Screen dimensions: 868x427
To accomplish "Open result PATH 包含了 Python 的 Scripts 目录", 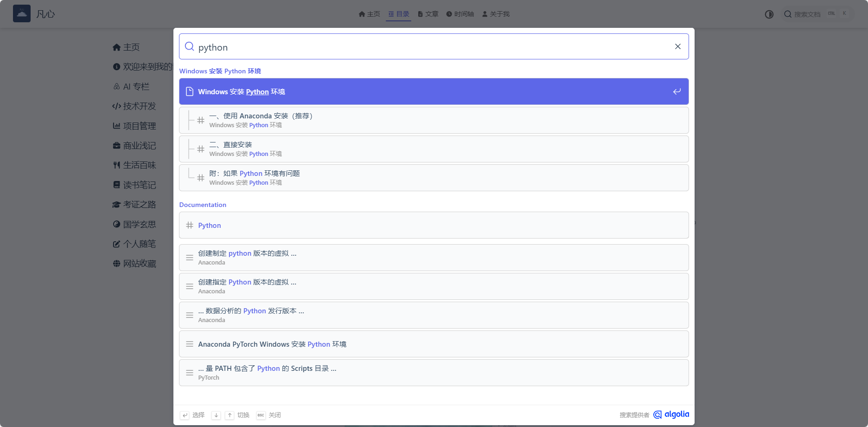I will [434, 373].
